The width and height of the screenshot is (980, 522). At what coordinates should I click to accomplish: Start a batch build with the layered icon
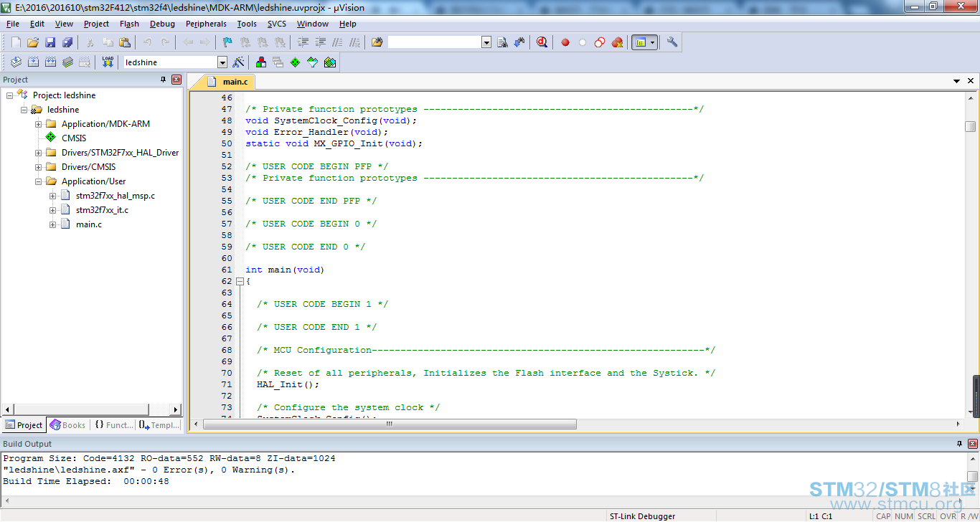pyautogui.click(x=67, y=62)
